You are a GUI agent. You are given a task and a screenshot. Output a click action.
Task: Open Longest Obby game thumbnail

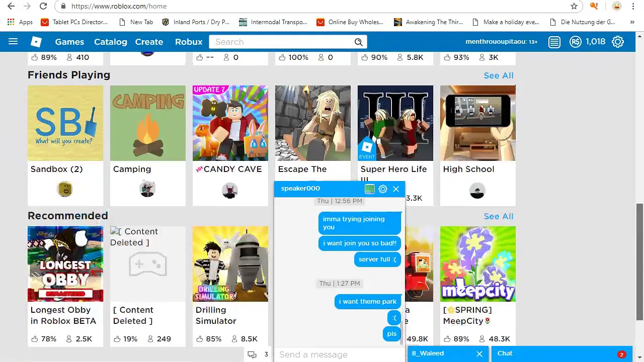pyautogui.click(x=65, y=264)
